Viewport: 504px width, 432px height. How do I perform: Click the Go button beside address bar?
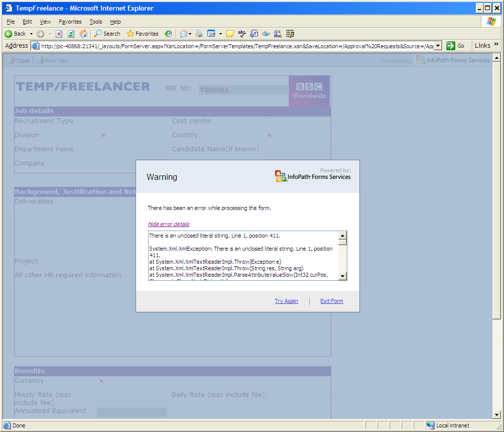coord(455,46)
